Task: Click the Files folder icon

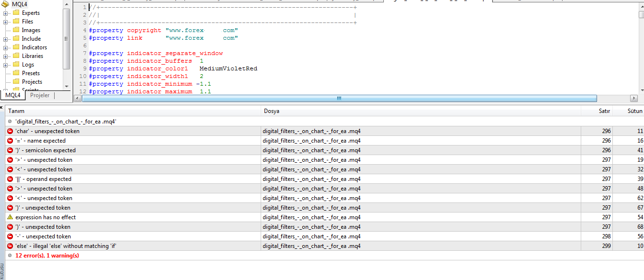Action: 16,22
